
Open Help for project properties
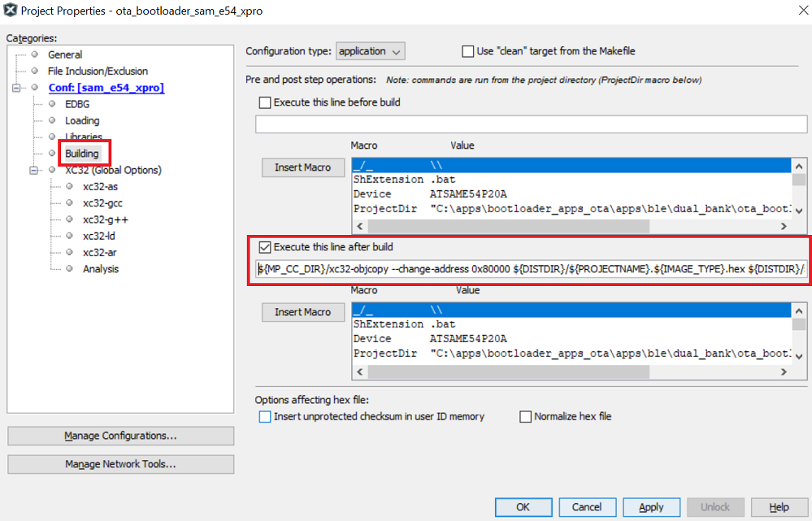[779, 507]
